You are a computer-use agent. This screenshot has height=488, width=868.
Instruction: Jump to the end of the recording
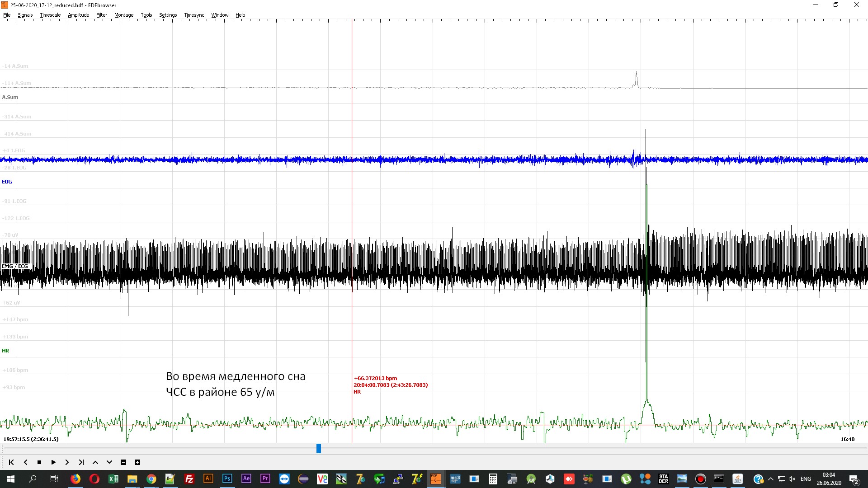click(x=81, y=462)
